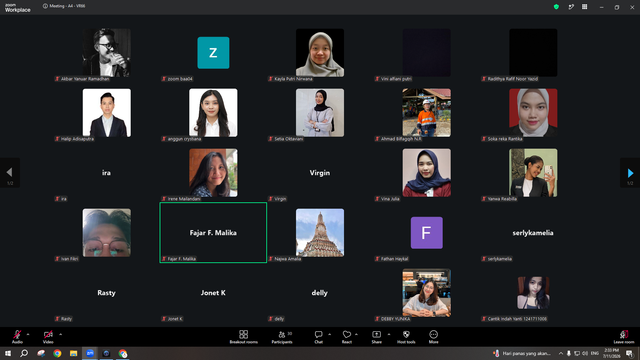This screenshot has height=360, width=640.
Task: Go to next participants page arrow
Action: coord(630,173)
